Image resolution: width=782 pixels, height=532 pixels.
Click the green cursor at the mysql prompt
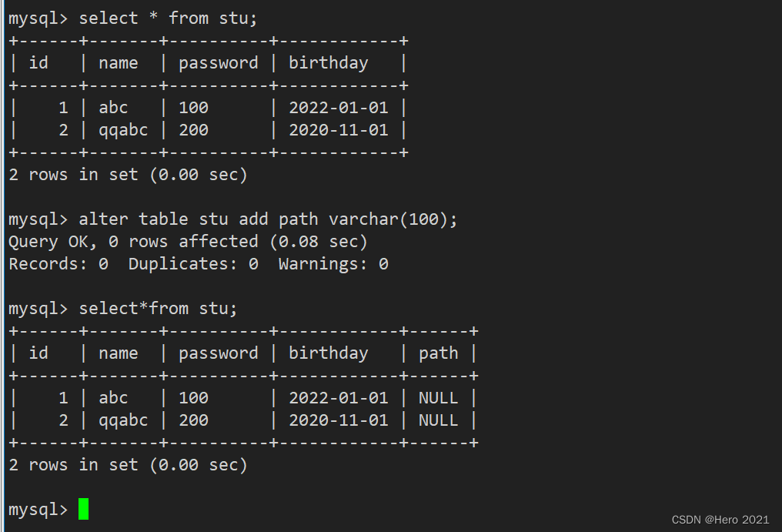tap(83, 509)
